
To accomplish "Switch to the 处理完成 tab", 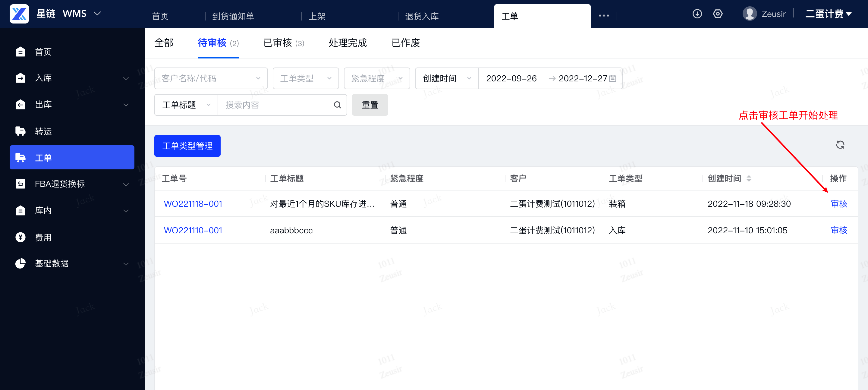I will (348, 43).
